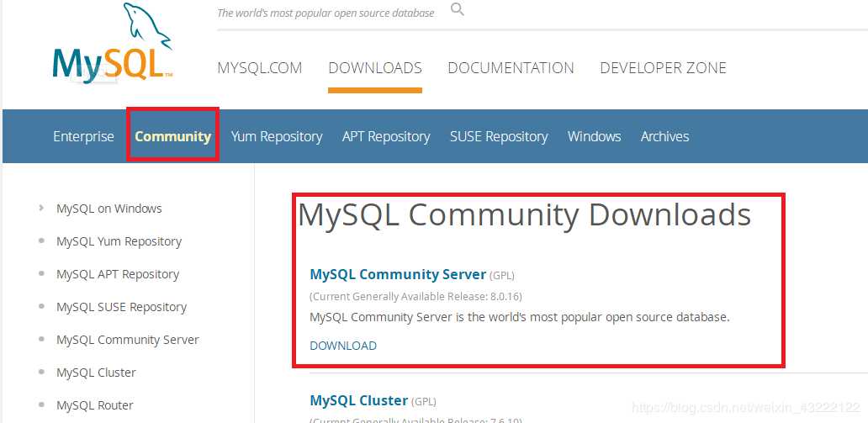Click the search field placeholder text

(325, 13)
